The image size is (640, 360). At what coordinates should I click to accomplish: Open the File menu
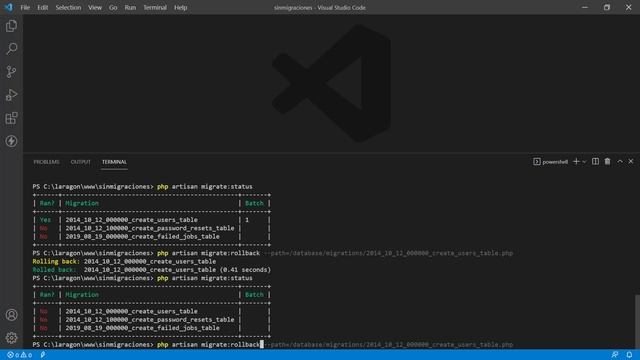[25, 7]
